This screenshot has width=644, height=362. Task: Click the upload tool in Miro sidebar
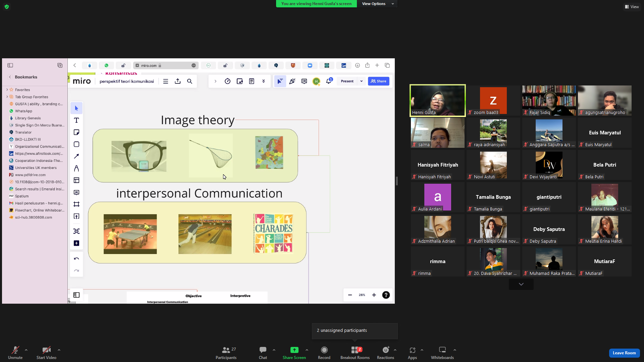point(76,216)
